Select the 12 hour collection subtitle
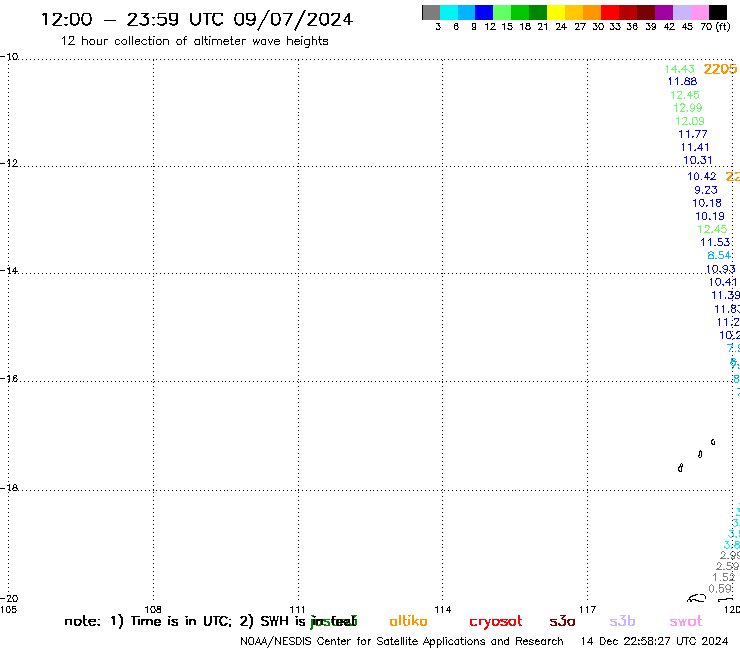This screenshot has width=740, height=650. pos(194,41)
